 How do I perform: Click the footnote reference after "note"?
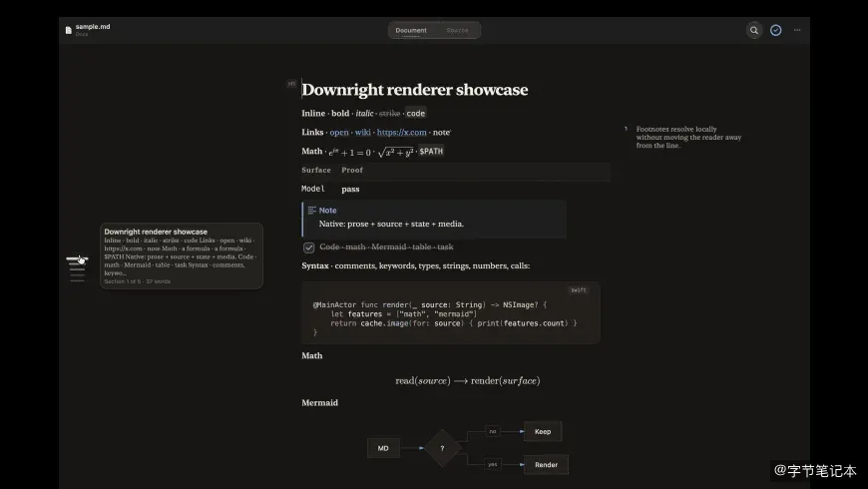451,131
